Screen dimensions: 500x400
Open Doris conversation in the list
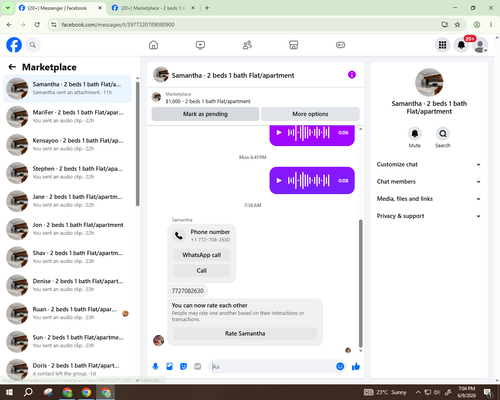pos(67,369)
